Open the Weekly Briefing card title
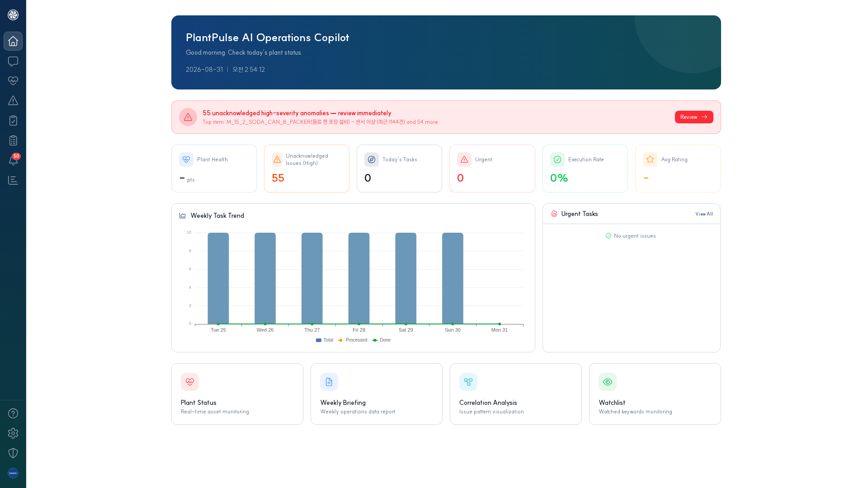This screenshot has width=868, height=488. (343, 403)
